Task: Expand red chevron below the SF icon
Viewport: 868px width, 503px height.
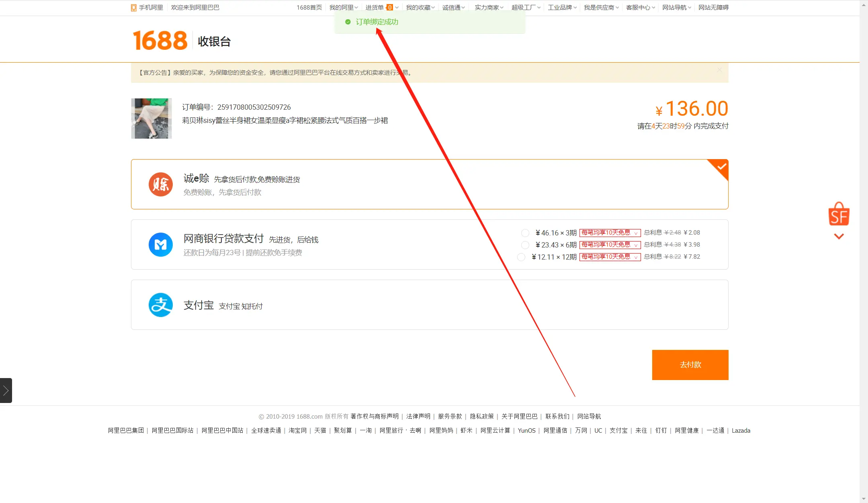Action: coord(839,236)
